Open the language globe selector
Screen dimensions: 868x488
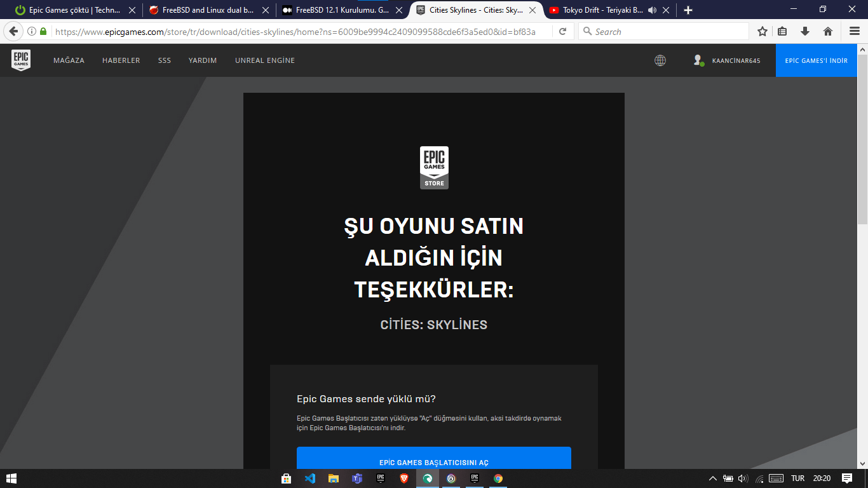[x=660, y=60]
